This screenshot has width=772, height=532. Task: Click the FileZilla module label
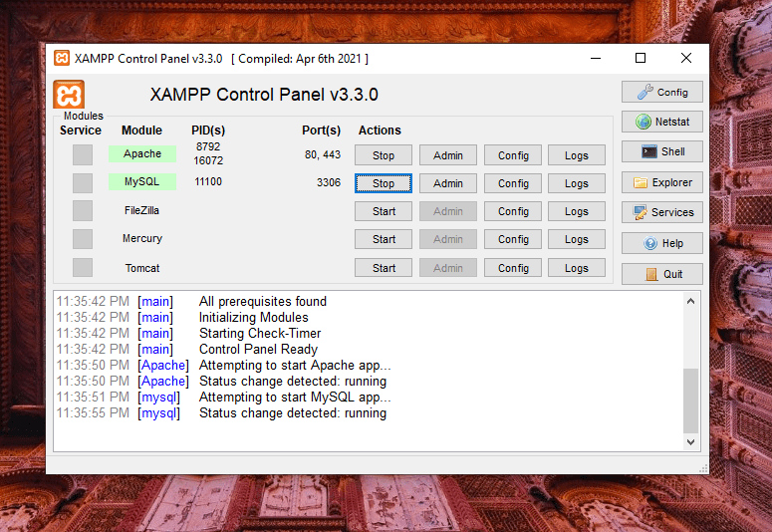tap(141, 210)
